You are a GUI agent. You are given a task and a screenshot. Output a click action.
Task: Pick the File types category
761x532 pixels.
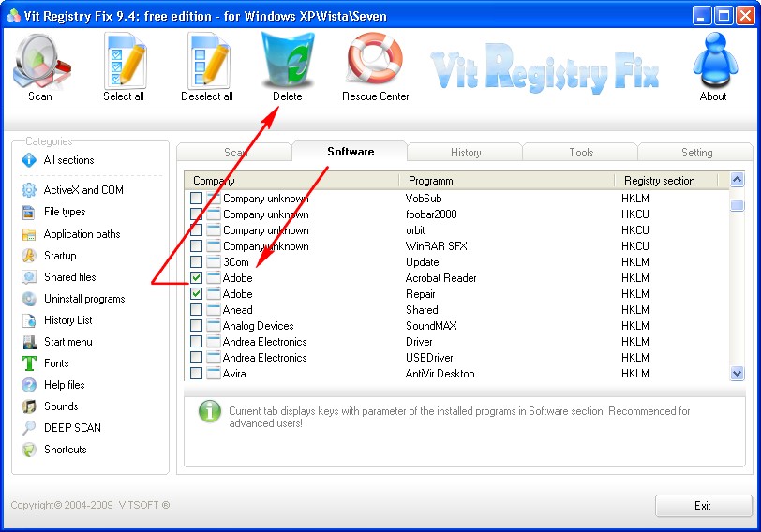[53, 212]
